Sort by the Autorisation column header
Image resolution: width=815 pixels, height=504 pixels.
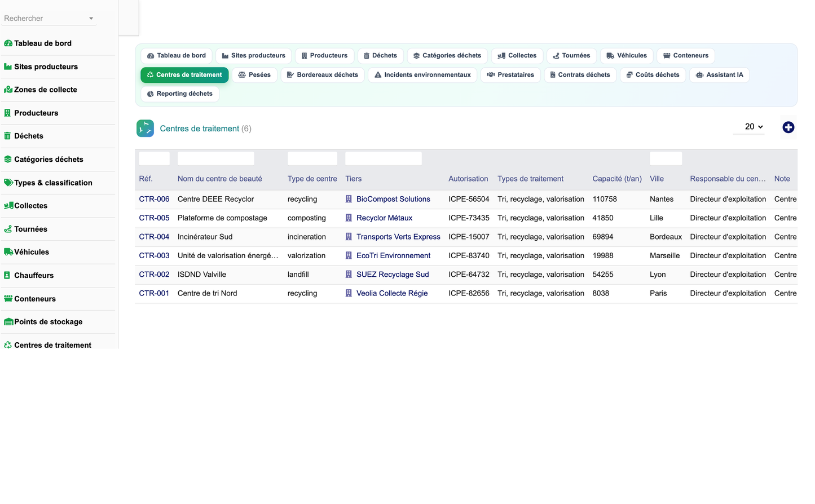[x=468, y=179]
